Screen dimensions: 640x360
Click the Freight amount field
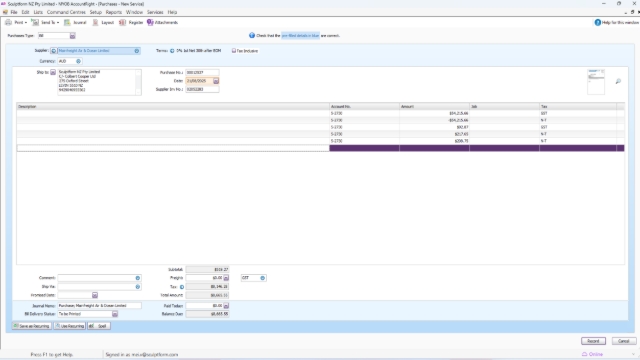point(204,278)
